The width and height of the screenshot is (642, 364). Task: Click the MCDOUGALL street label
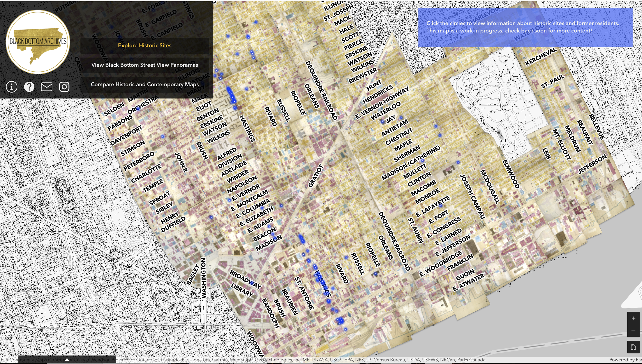coord(490,187)
